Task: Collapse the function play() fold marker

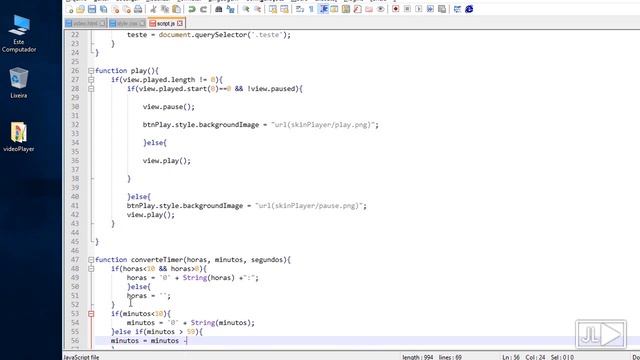Action: (91, 71)
